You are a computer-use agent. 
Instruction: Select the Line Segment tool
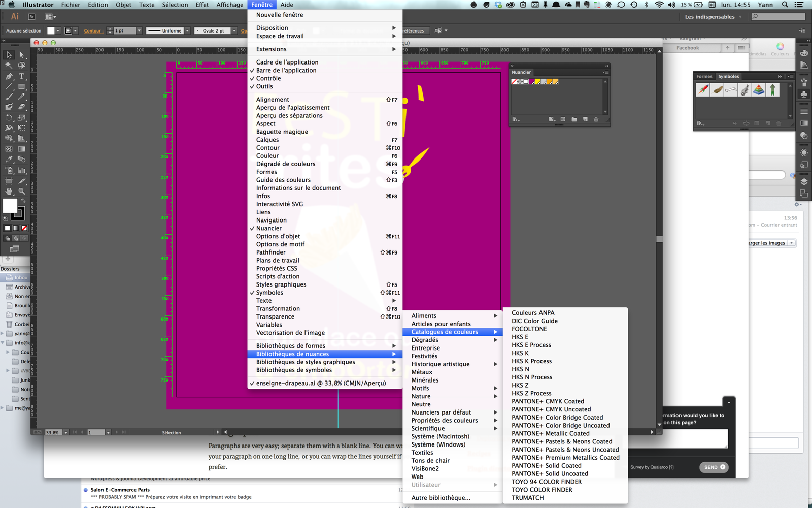coord(9,87)
